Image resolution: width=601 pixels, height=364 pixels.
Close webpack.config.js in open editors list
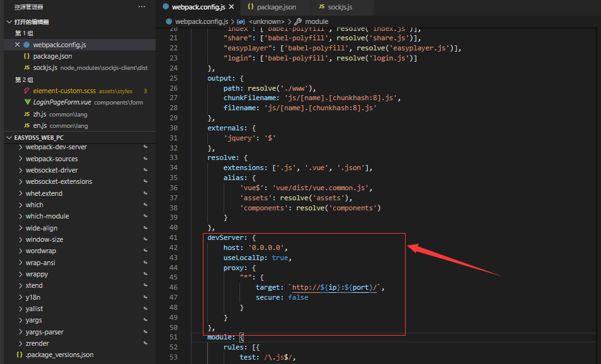click(x=17, y=45)
